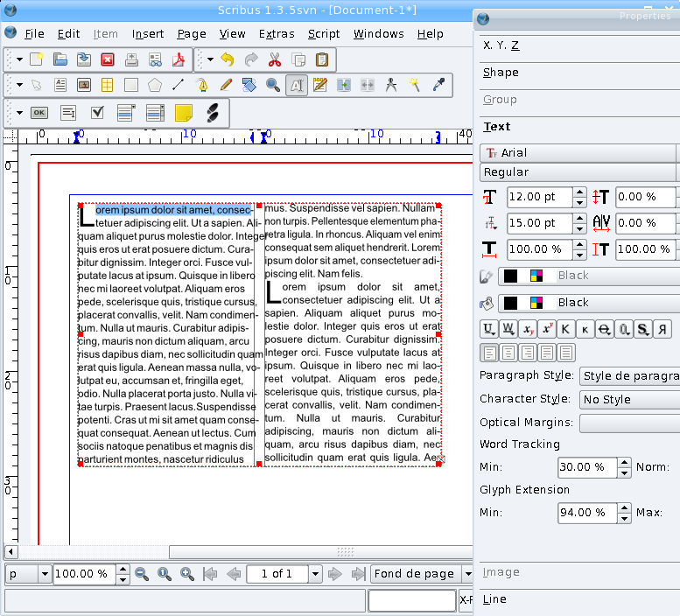Choose the Insert Polygon tool
The height and width of the screenshot is (616, 680).
155,86
